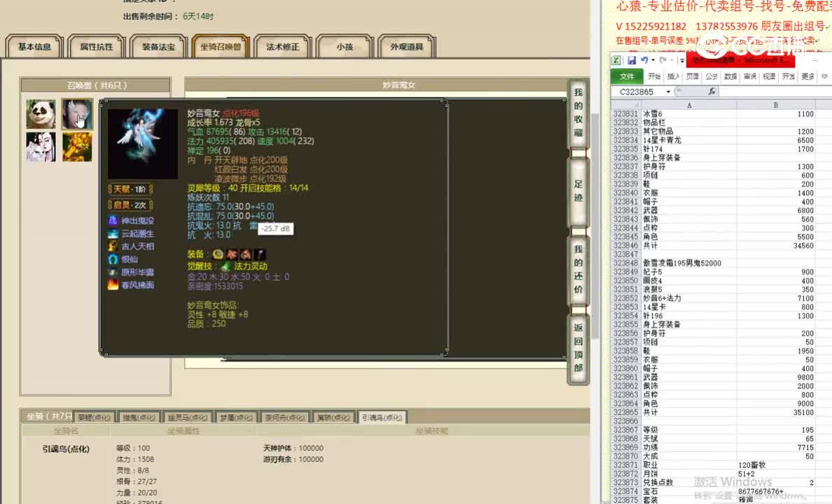Select the panda summon pet thumbnail
Viewport: 832px width, 504px height.
[41, 113]
